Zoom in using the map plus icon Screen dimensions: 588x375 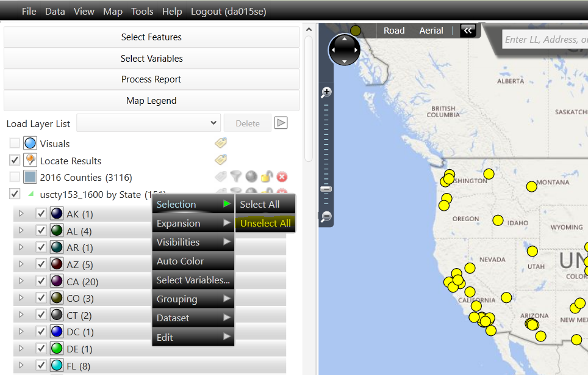[326, 91]
